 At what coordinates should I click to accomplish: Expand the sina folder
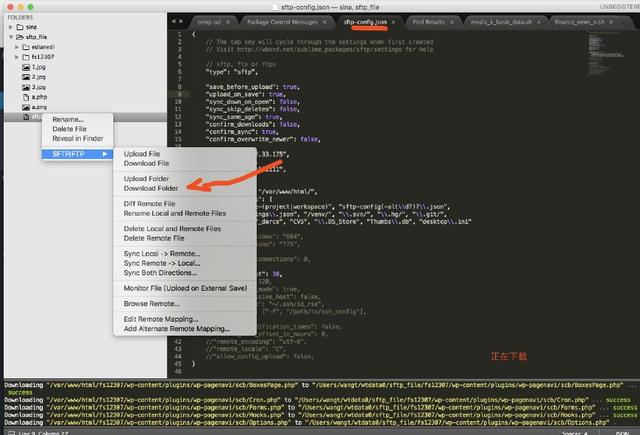point(11,27)
